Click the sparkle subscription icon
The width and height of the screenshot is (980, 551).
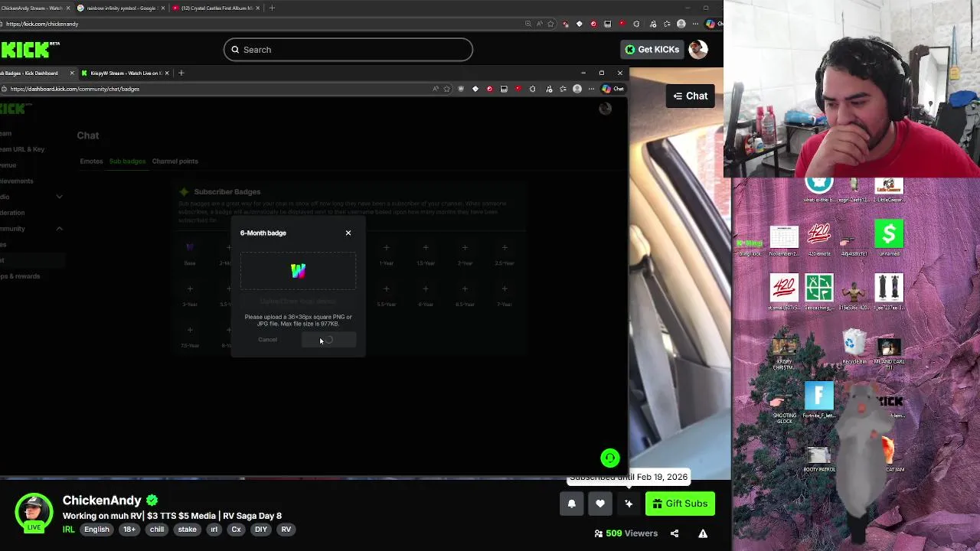629,504
